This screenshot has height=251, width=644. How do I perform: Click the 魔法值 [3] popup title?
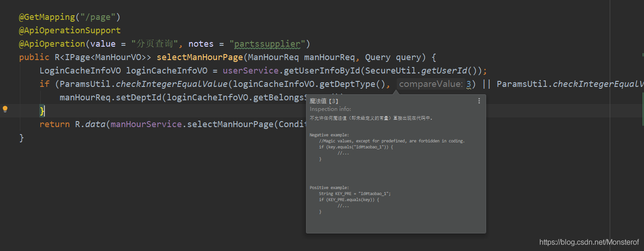click(324, 101)
